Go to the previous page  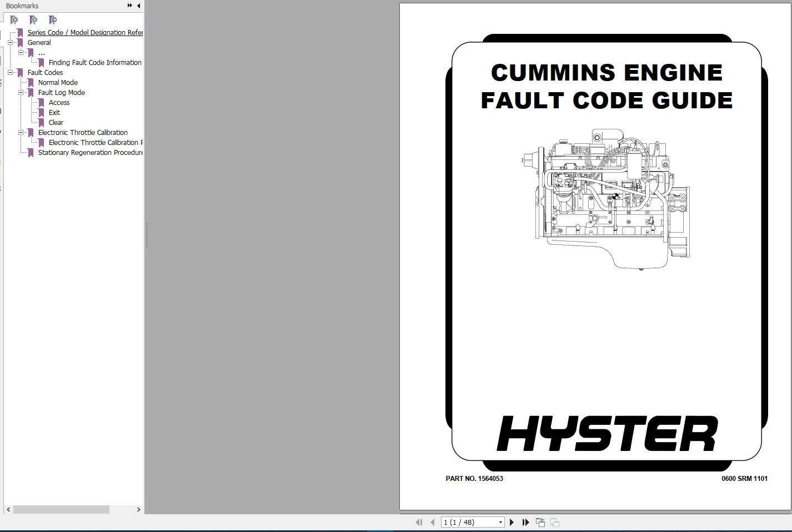pos(432,522)
